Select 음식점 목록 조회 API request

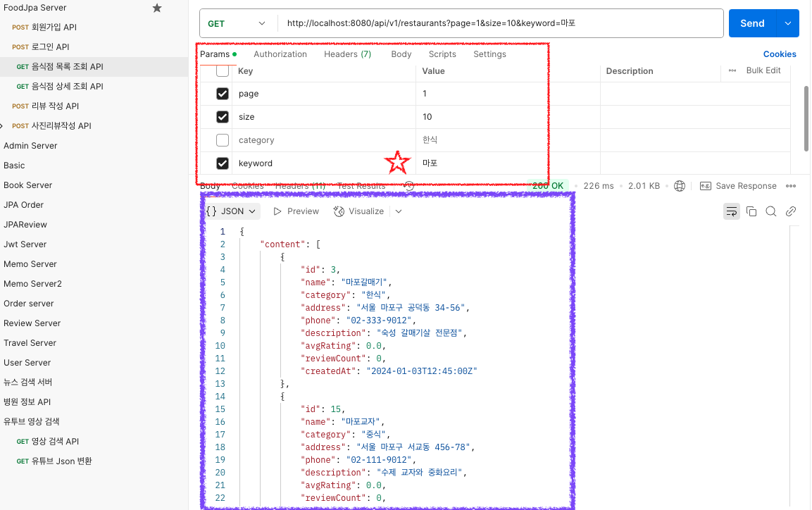click(68, 67)
